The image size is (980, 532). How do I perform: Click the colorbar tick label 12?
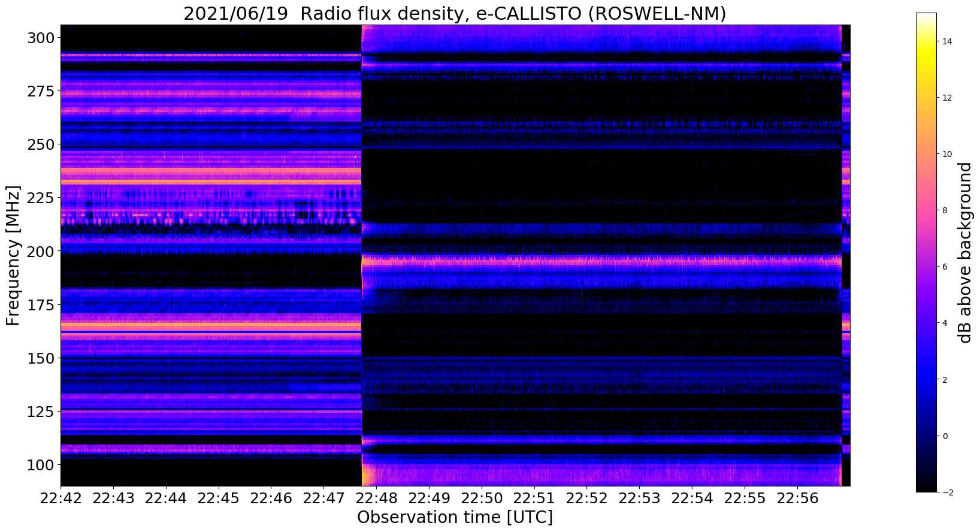click(948, 98)
